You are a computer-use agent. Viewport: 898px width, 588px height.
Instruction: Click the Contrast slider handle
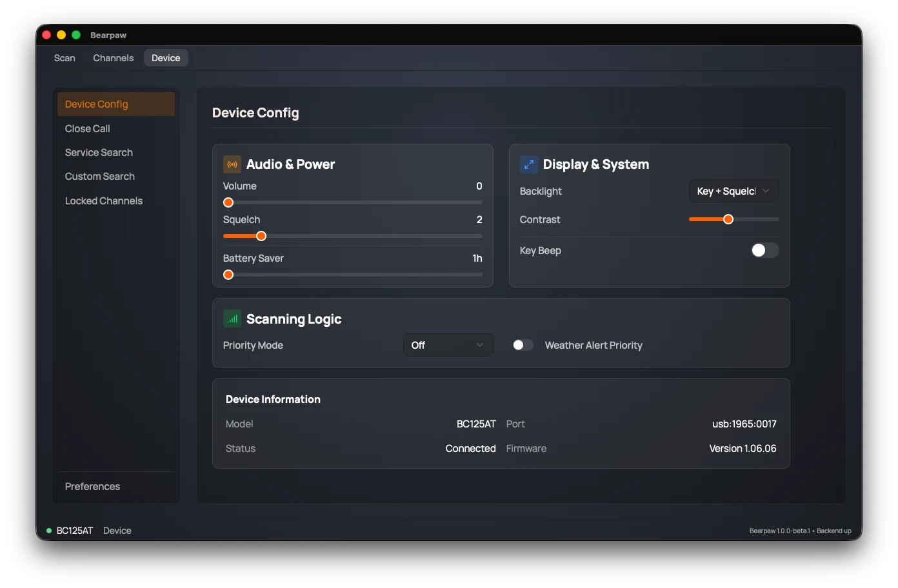tap(728, 219)
